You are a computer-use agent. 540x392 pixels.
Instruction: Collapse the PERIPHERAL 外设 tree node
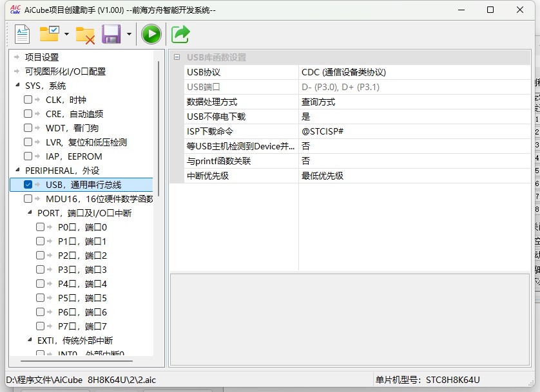[x=17, y=169]
